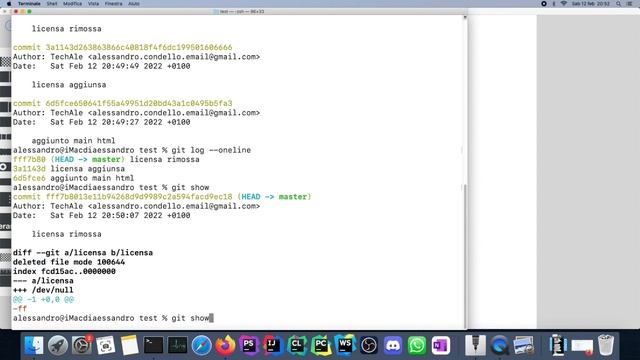The image size is (640, 360).
Task: Open WhatsApp in the dock
Action: pyautogui.click(x=417, y=345)
